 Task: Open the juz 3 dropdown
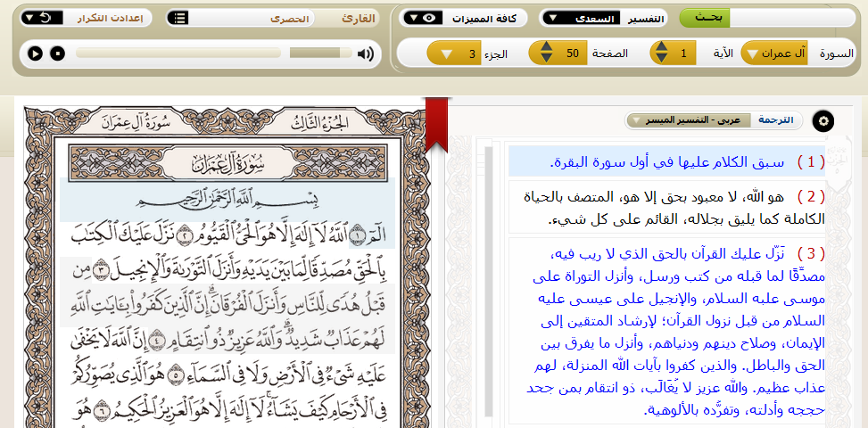(x=454, y=53)
